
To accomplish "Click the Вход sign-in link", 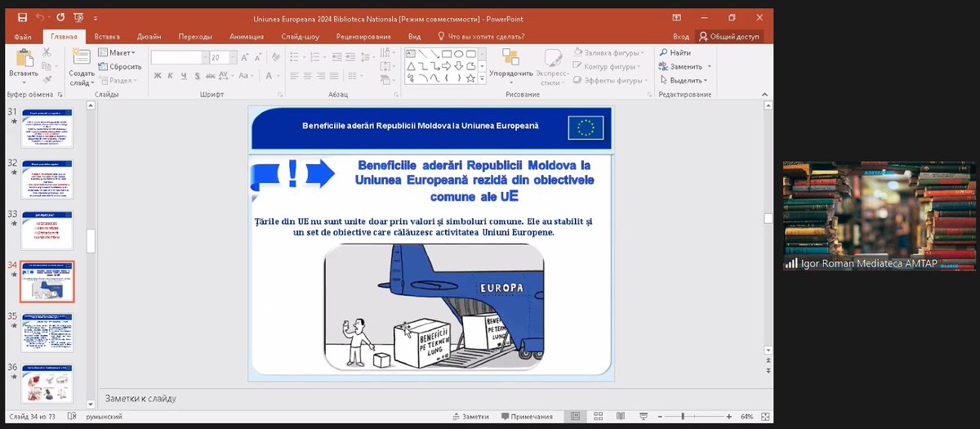I will point(681,37).
